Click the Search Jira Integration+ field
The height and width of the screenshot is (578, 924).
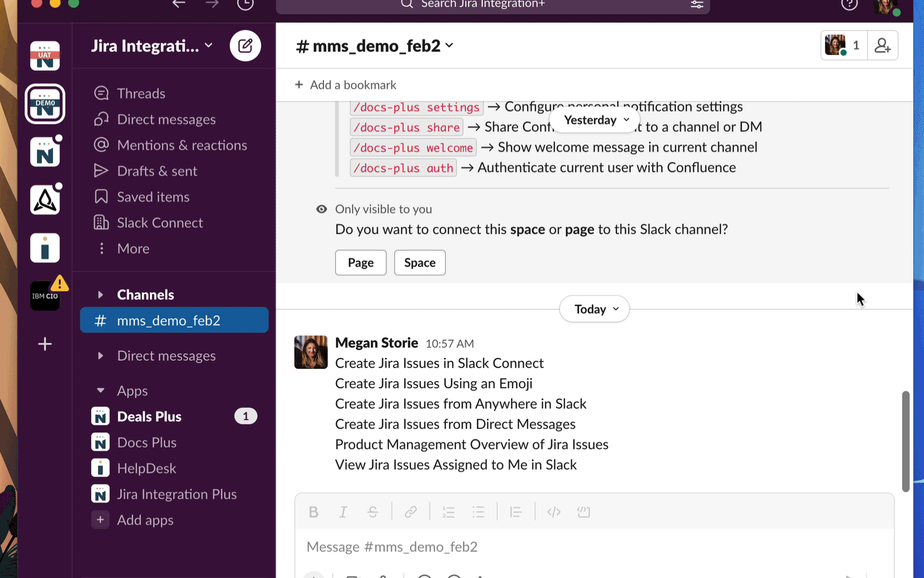(493, 6)
